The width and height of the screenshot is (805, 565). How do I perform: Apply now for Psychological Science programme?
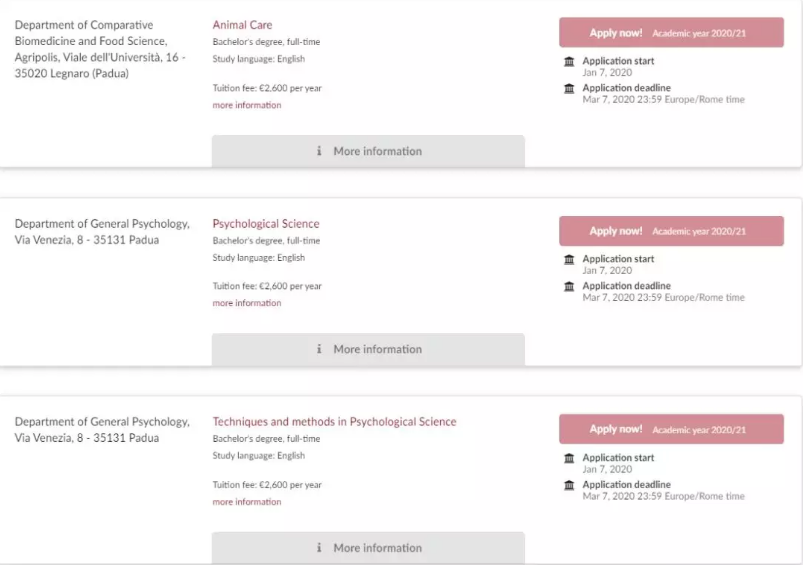[x=671, y=231]
